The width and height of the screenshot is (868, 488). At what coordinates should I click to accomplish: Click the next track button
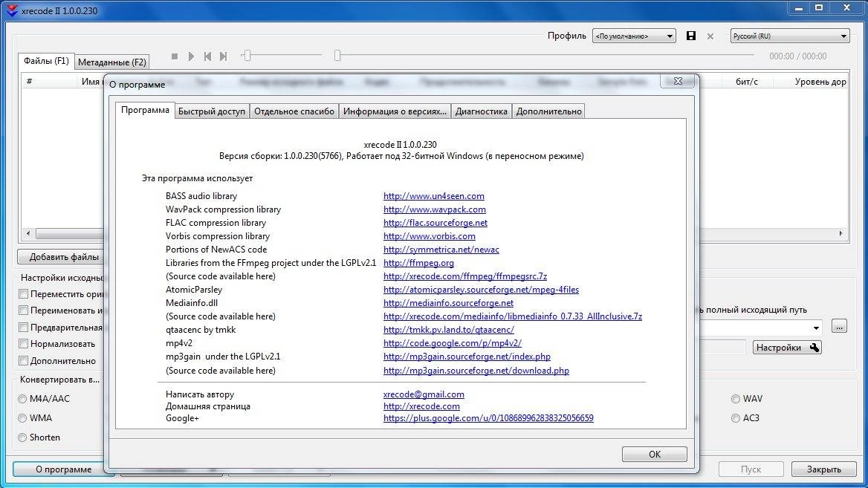coord(223,56)
